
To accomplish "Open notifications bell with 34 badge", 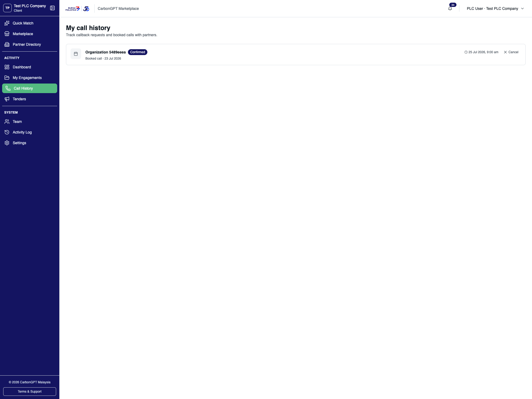I will click(x=450, y=8).
